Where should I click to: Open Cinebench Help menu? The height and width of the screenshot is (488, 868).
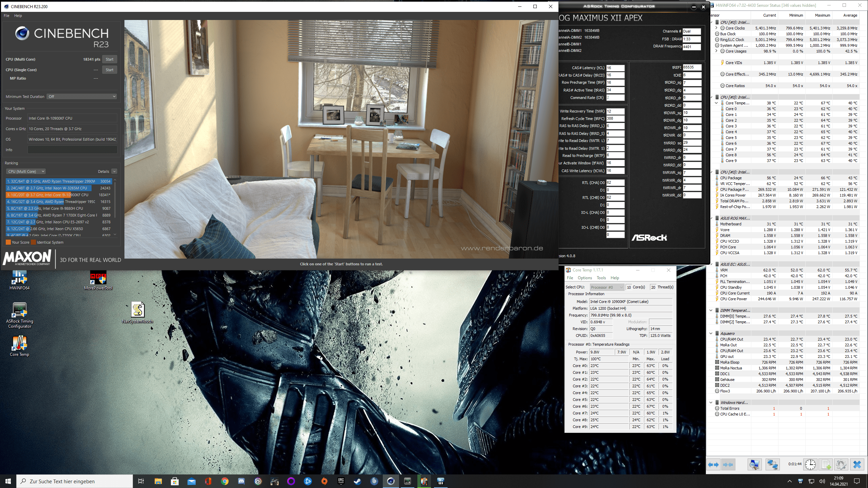tap(18, 16)
